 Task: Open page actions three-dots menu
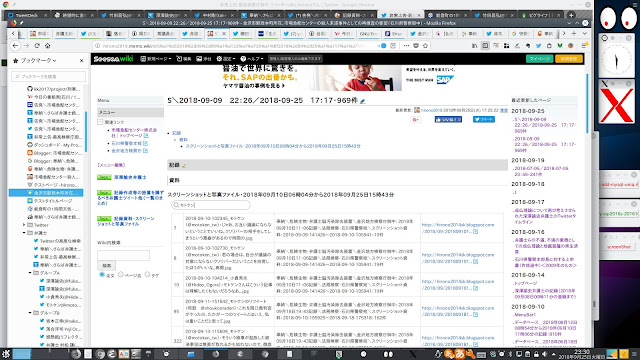(x=406, y=46)
